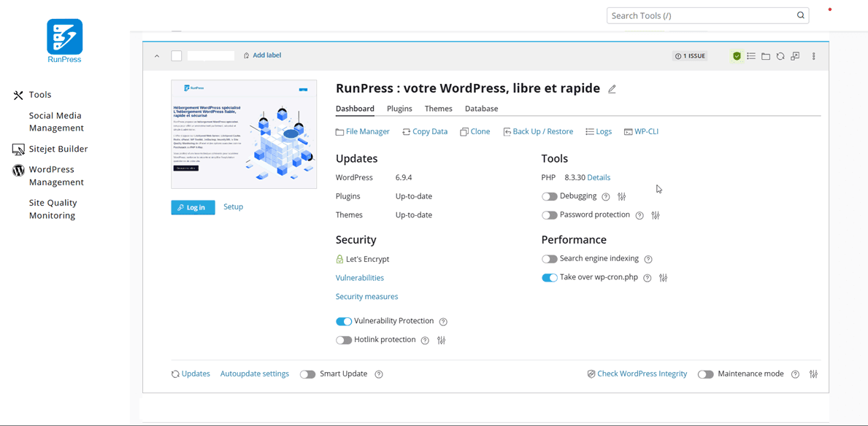The height and width of the screenshot is (426, 868).
Task: Switch to the Plugins tab
Action: click(399, 109)
